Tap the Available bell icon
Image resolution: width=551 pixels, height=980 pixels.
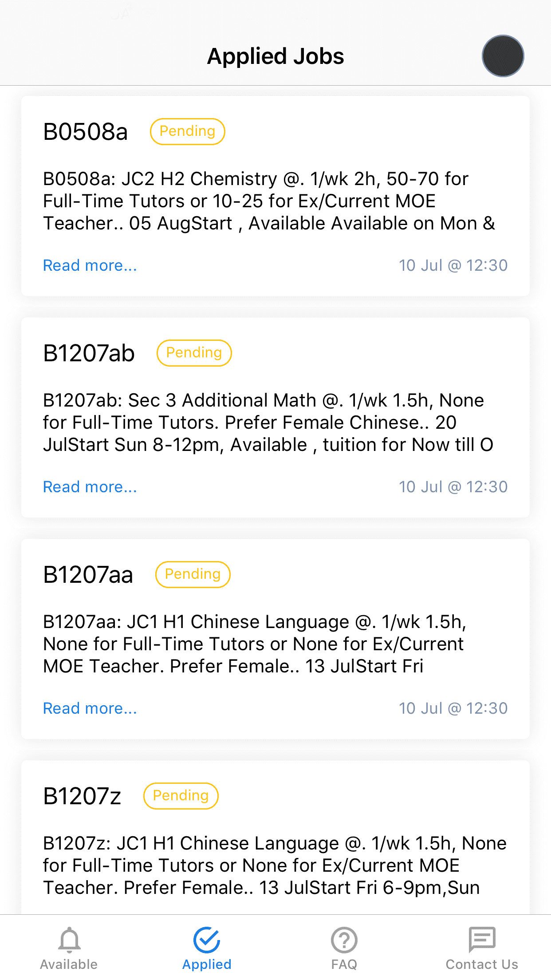(69, 939)
